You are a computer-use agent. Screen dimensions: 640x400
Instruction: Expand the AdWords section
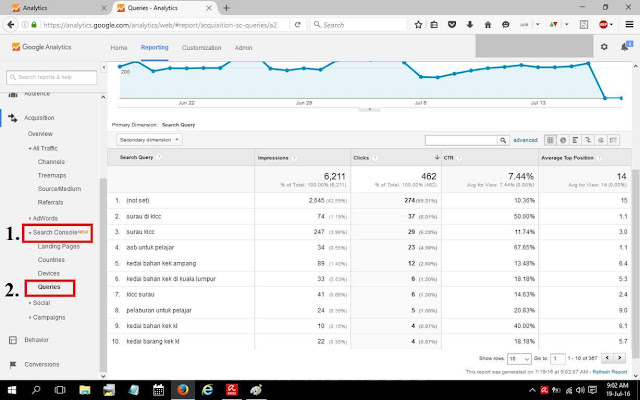30,218
